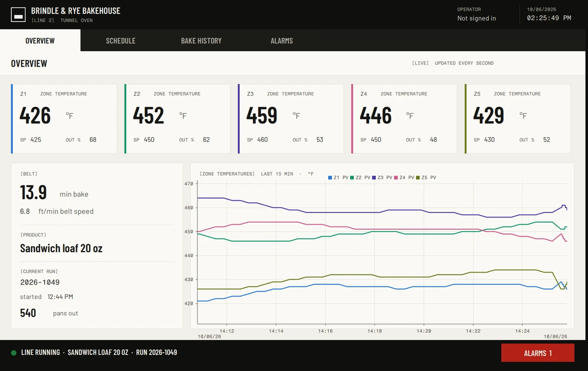The height and width of the screenshot is (371, 588).
Task: Click the current run number 2026-1049
Action: pyautogui.click(x=40, y=282)
